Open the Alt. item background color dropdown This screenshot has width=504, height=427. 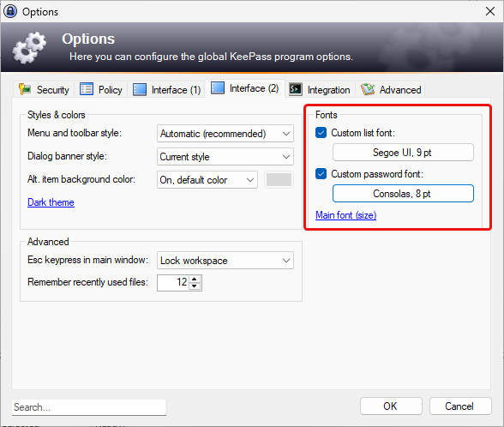[x=207, y=180]
